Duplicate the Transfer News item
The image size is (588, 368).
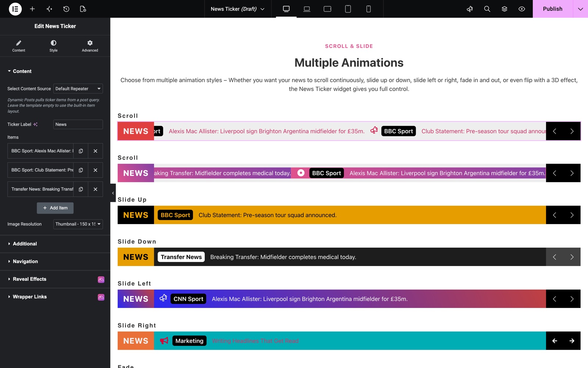point(81,189)
